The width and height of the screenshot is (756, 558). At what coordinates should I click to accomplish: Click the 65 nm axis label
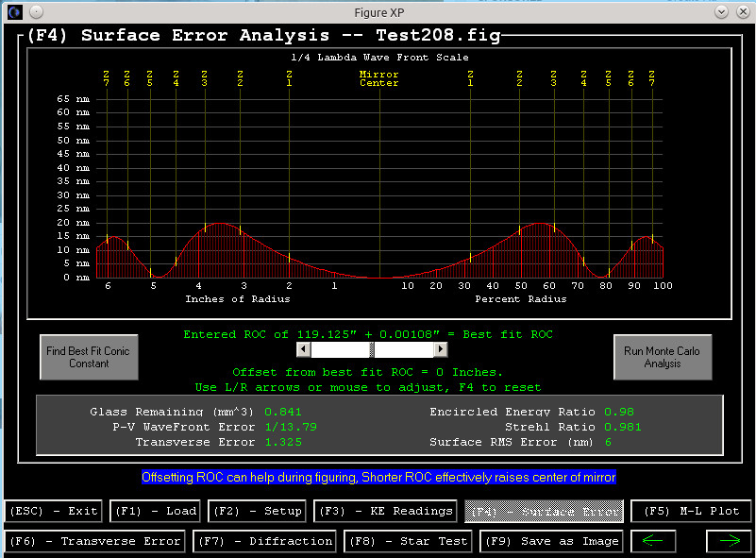pos(74,99)
